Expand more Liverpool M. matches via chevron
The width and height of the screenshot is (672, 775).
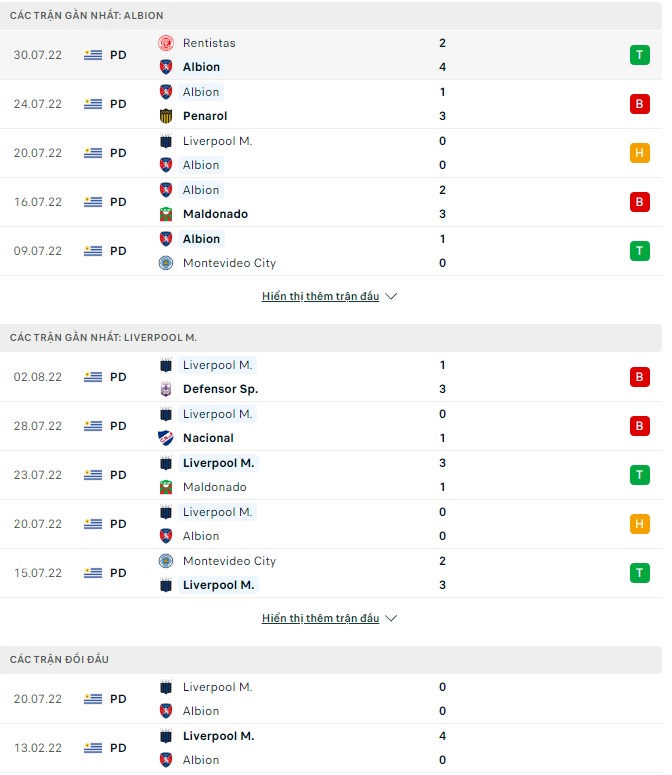tap(391, 619)
